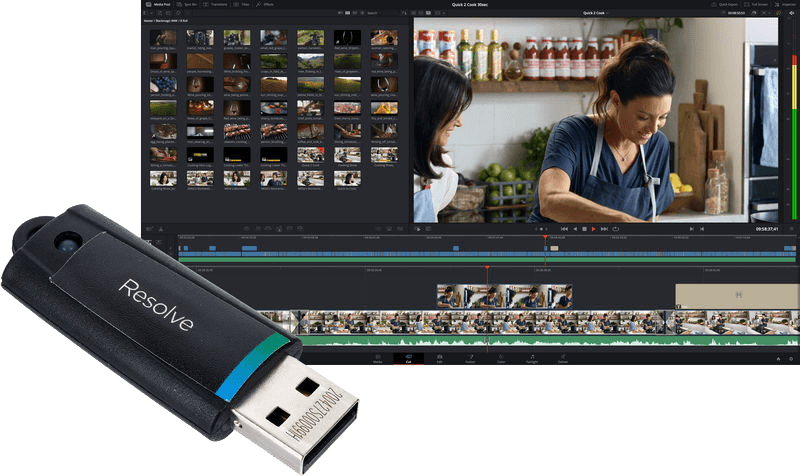Switch to the Media page
This screenshot has height=476, width=800.
(378, 359)
